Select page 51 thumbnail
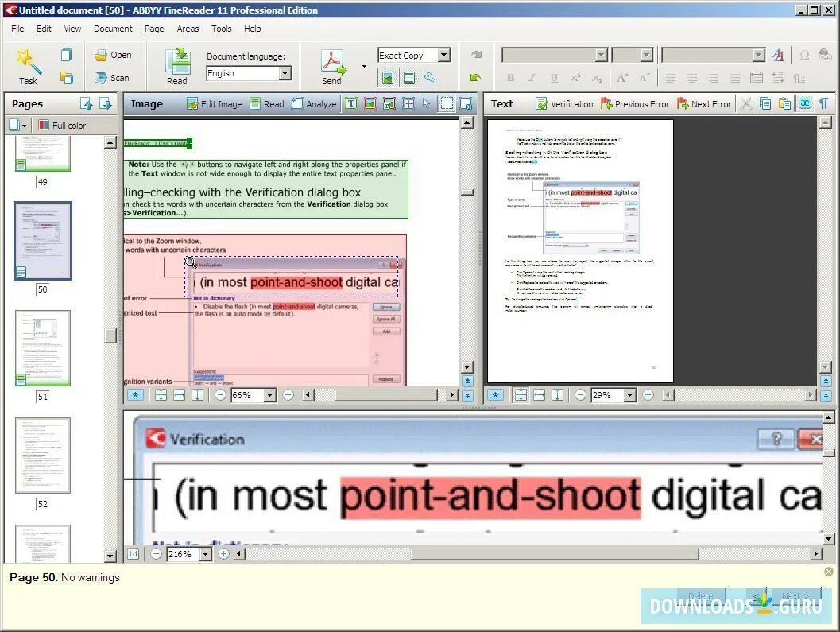Viewport: 840px width, 632px height. coord(43,348)
